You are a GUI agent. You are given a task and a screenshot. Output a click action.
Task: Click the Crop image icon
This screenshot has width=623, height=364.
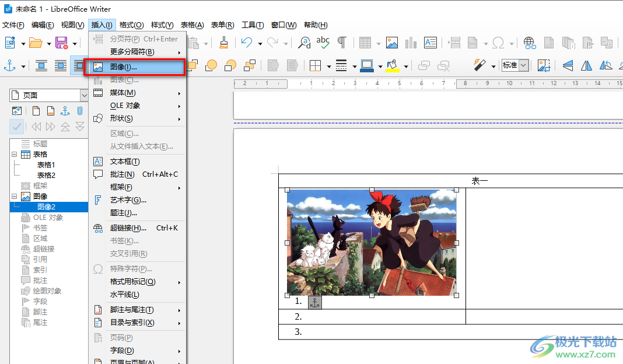tap(544, 65)
